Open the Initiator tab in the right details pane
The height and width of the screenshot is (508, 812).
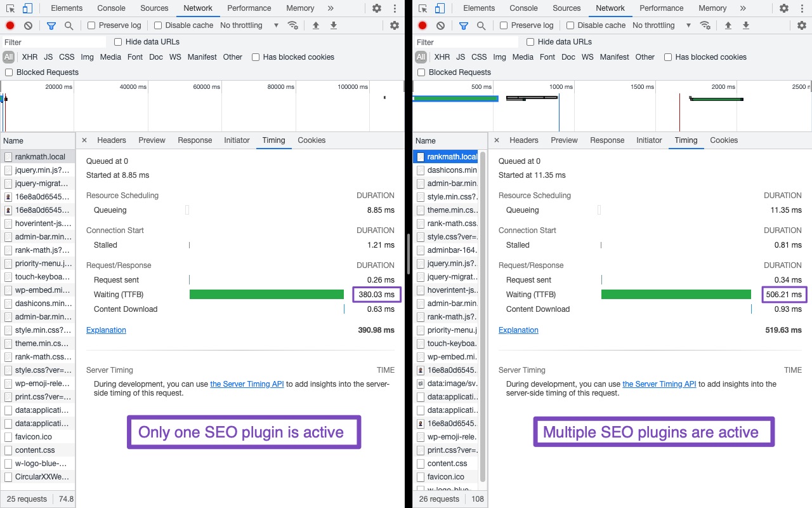click(x=649, y=140)
